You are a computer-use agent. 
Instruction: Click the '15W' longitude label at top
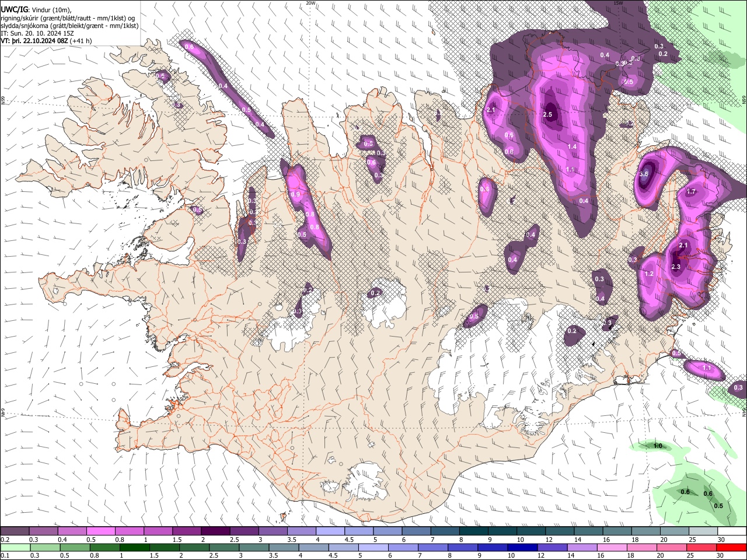pos(618,3)
